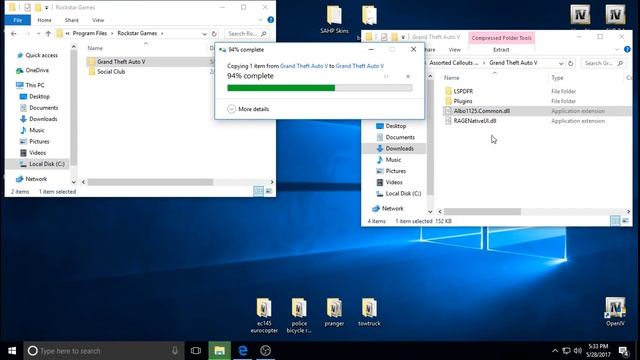Collapse the ribbon in Rockstar Games window
The image size is (640, 360).
(x=260, y=20)
